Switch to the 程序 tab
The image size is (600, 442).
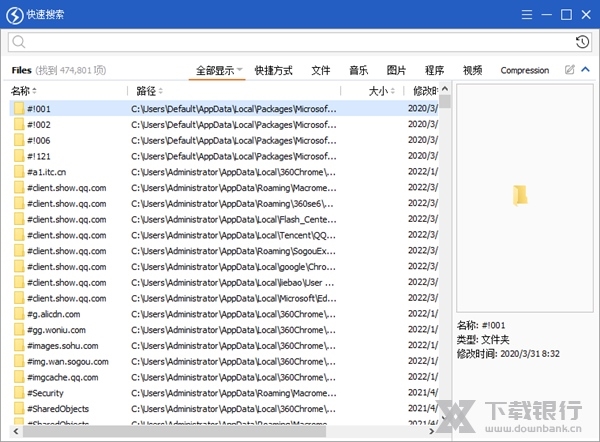click(434, 70)
